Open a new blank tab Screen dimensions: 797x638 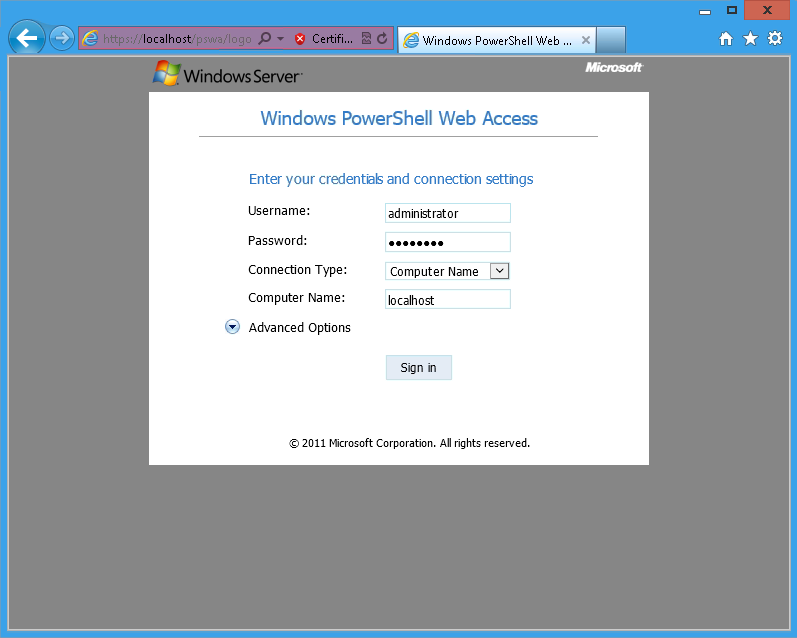click(x=610, y=40)
